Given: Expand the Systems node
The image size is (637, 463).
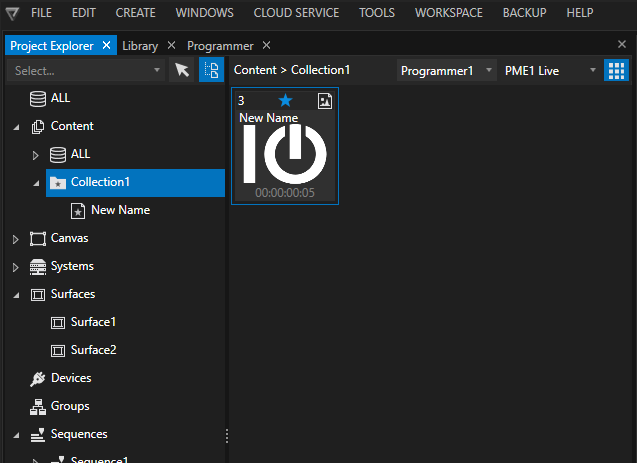Looking at the screenshot, I should (15, 267).
